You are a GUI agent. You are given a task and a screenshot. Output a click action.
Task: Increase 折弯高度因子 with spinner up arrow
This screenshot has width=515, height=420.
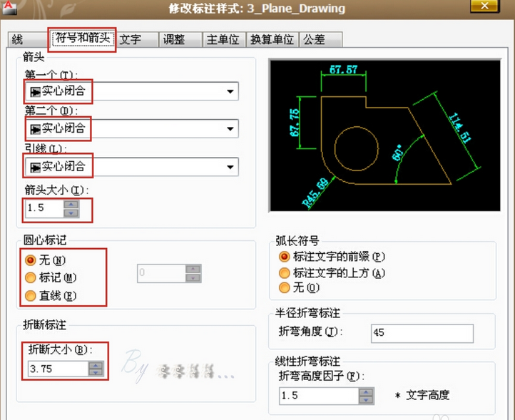(365, 391)
